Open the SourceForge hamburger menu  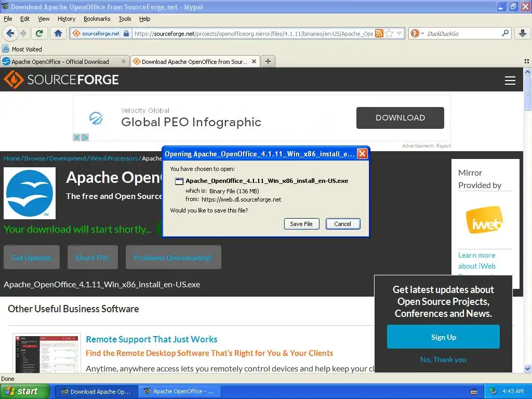click(x=510, y=81)
